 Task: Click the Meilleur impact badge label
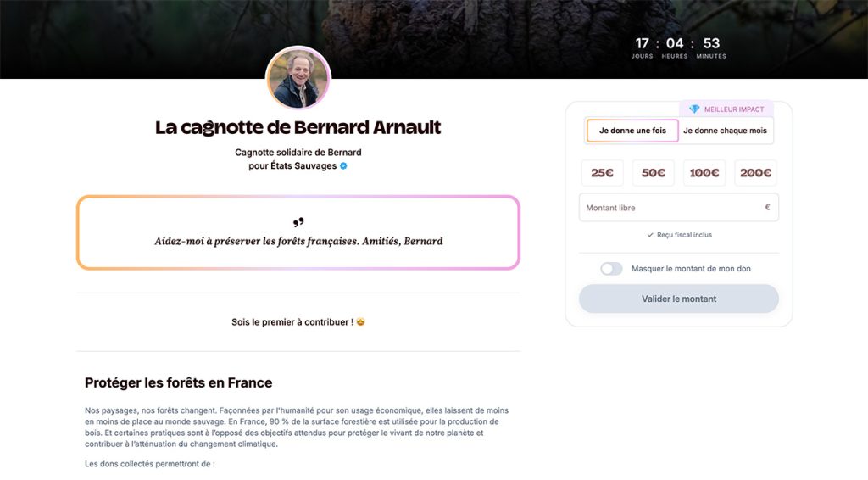click(734, 109)
